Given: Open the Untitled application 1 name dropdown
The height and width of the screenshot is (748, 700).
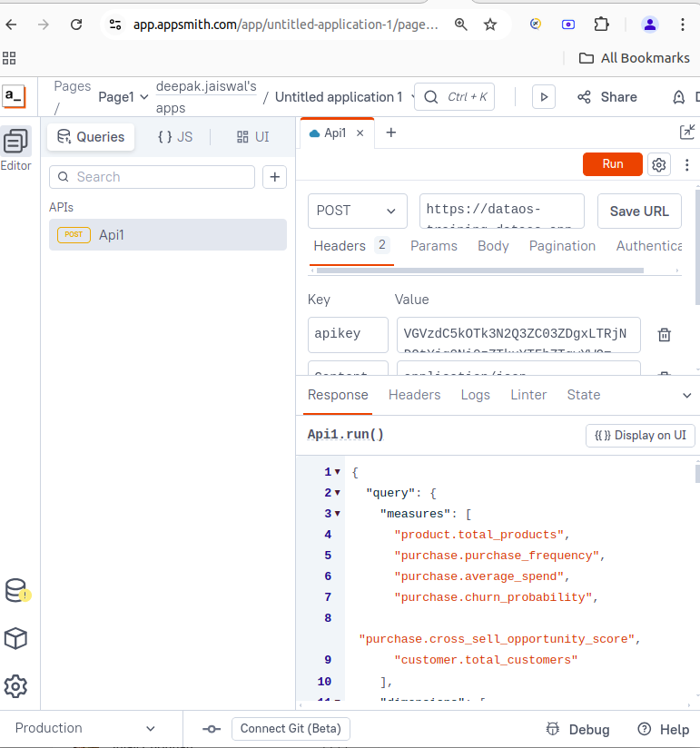Looking at the screenshot, I should click(344, 97).
